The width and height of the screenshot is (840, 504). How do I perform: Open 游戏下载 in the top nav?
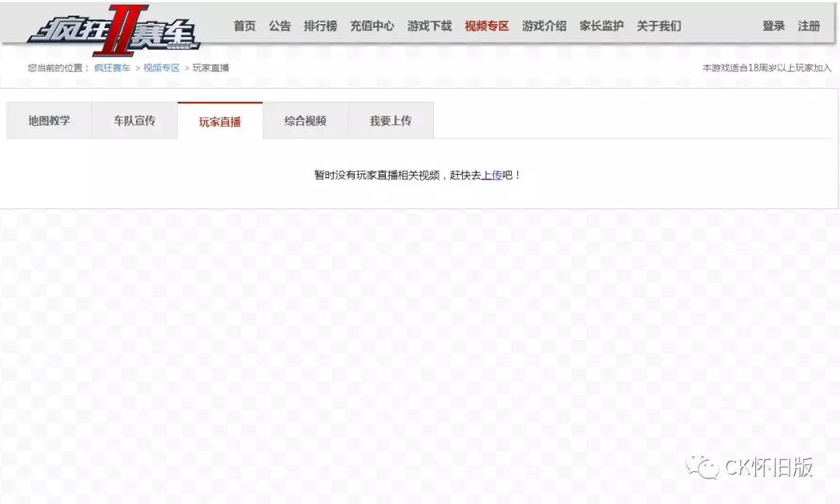coord(429,26)
